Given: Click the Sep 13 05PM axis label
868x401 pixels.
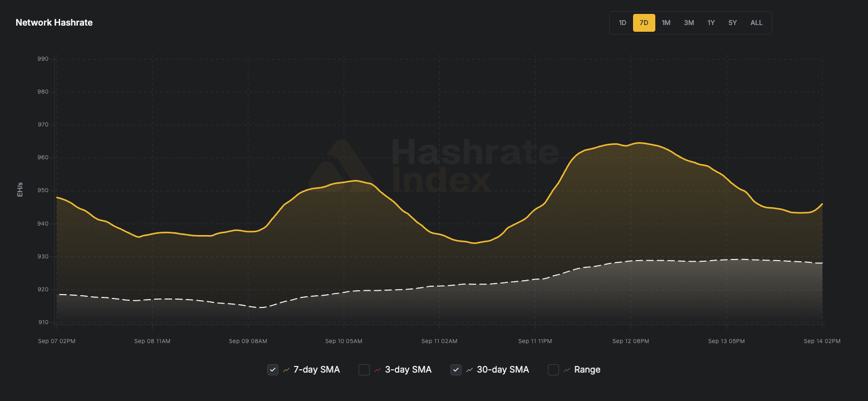Looking at the screenshot, I should [727, 341].
